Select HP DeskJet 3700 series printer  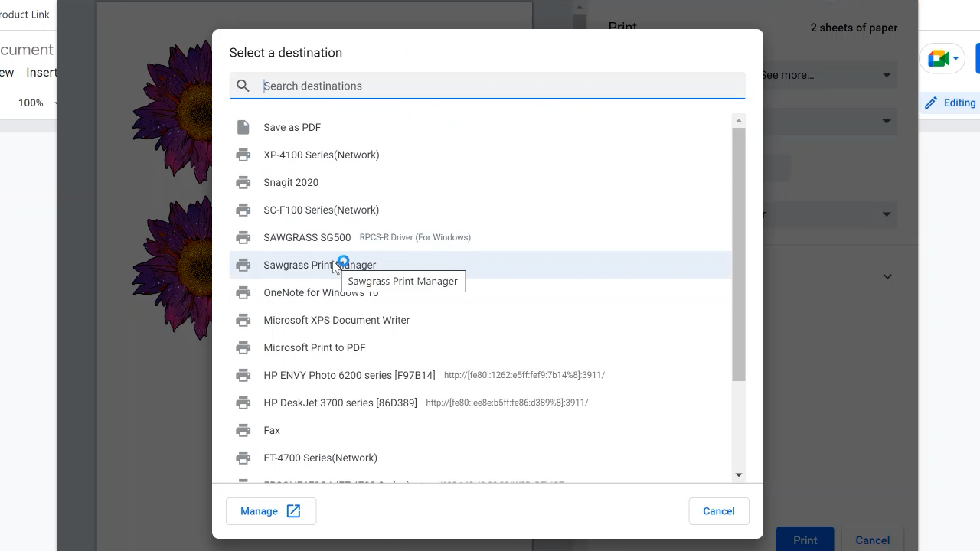pyautogui.click(x=480, y=403)
